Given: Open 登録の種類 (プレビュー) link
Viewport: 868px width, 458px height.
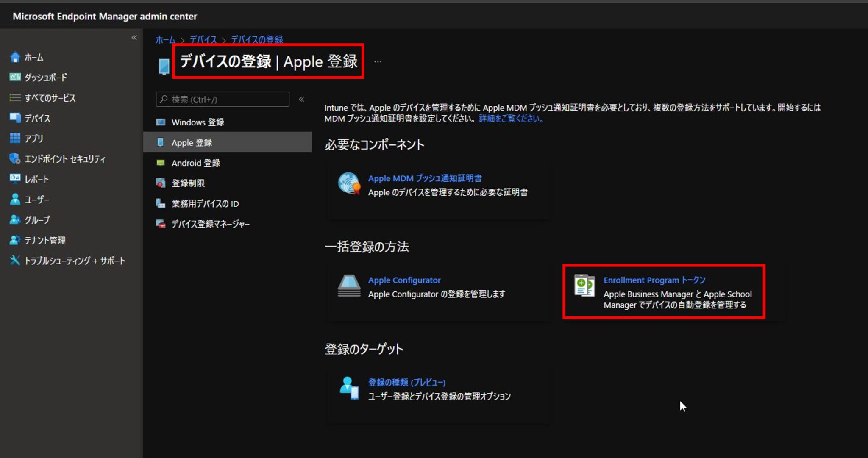Looking at the screenshot, I should pos(407,382).
